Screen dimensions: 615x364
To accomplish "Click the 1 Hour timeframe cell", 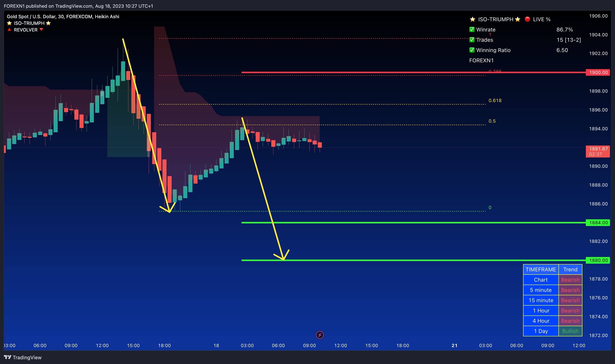I will pos(541,311).
